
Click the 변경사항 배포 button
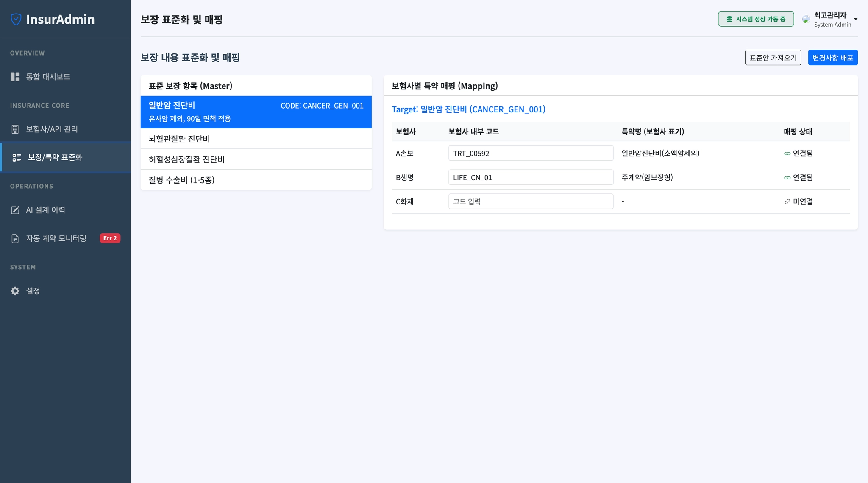point(832,58)
